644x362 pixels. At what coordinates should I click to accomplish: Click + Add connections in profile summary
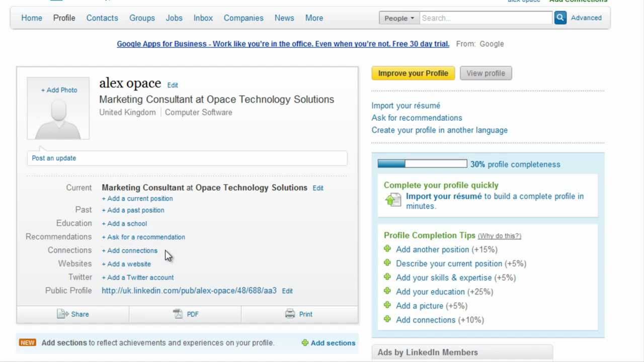click(130, 250)
